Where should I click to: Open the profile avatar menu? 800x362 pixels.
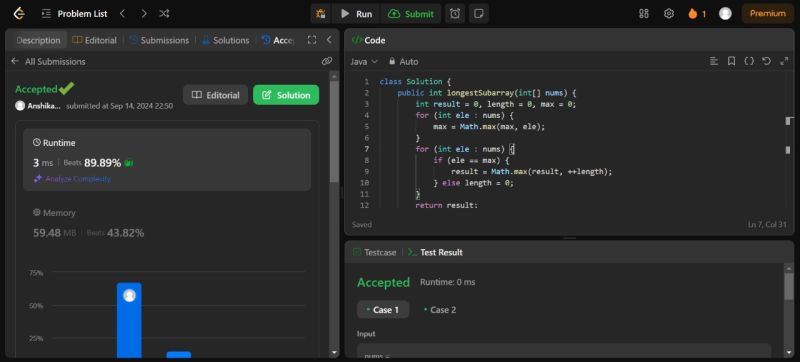click(725, 14)
